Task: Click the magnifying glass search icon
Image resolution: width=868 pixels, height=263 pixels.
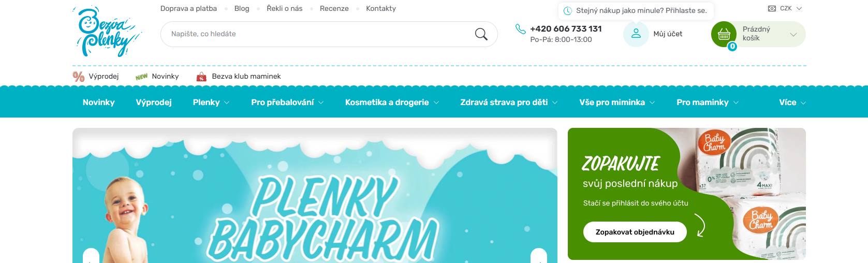Action: pos(481,34)
